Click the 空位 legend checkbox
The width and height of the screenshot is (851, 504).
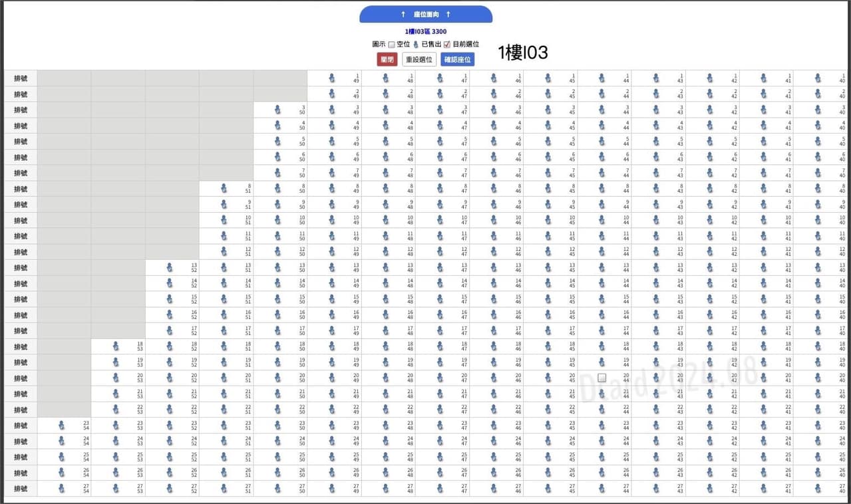391,45
